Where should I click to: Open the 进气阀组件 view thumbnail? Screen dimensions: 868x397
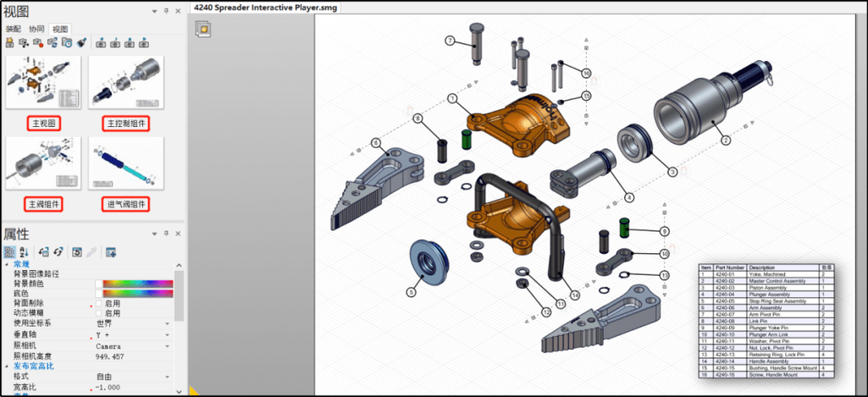pyautogui.click(x=125, y=163)
